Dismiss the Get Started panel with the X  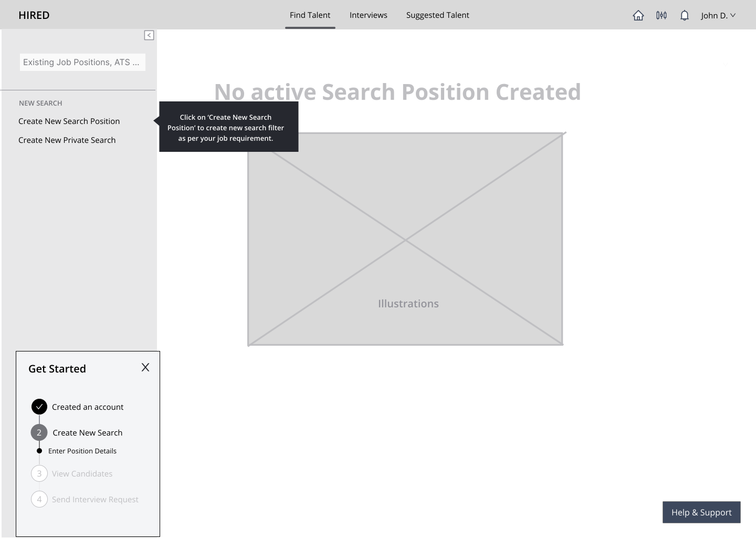[x=145, y=367]
